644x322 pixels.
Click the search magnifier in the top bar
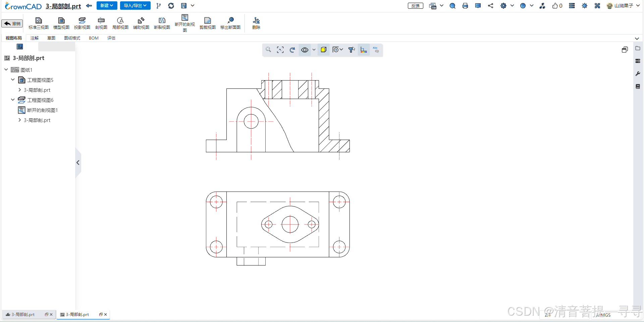pos(452,6)
